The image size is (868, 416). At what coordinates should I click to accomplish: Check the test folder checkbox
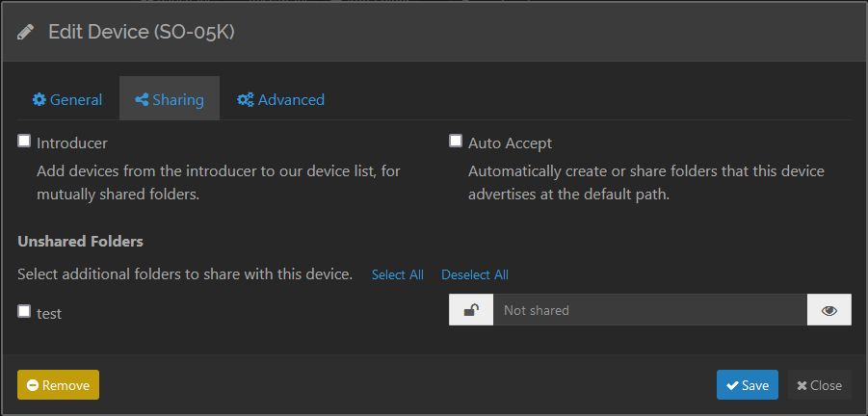[x=25, y=311]
